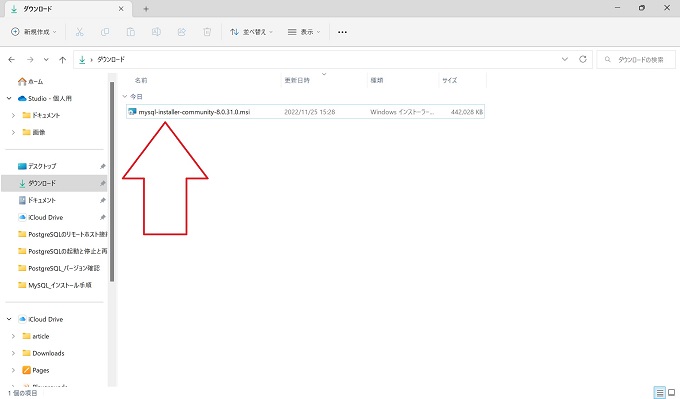Image resolution: width=680 pixels, height=399 pixels.
Task: Collapse the iCloud Drive tree node
Action: click(9, 319)
